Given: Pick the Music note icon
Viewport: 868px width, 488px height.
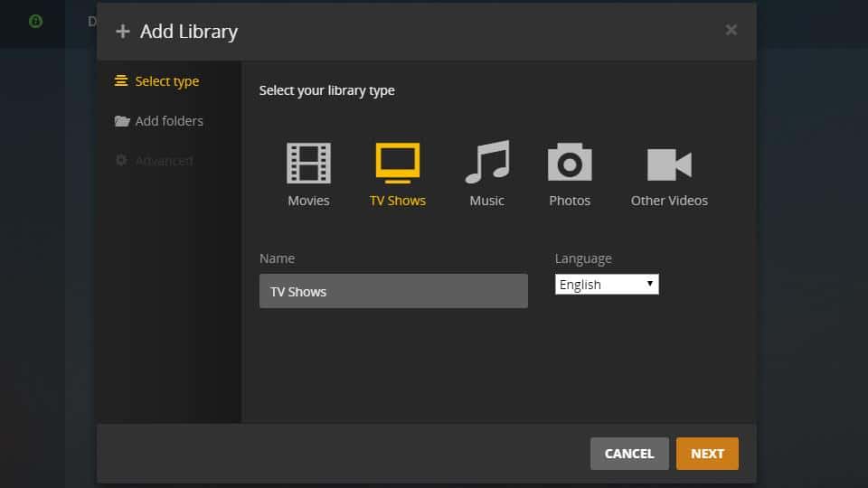Looking at the screenshot, I should point(486,164).
